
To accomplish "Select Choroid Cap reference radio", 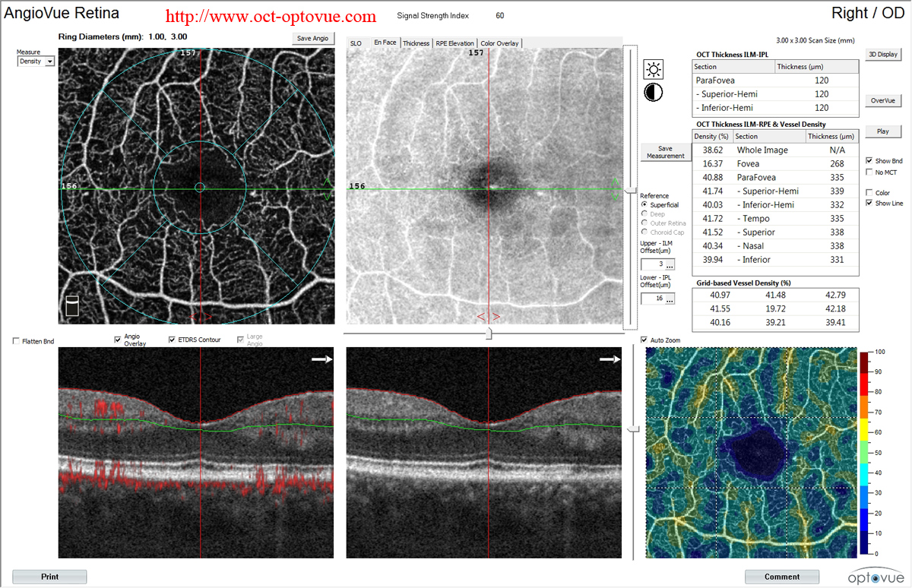I will coord(644,232).
